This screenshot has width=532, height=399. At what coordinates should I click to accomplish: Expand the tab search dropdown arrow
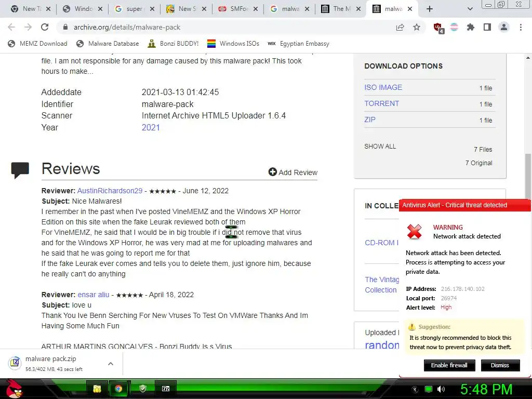click(470, 9)
